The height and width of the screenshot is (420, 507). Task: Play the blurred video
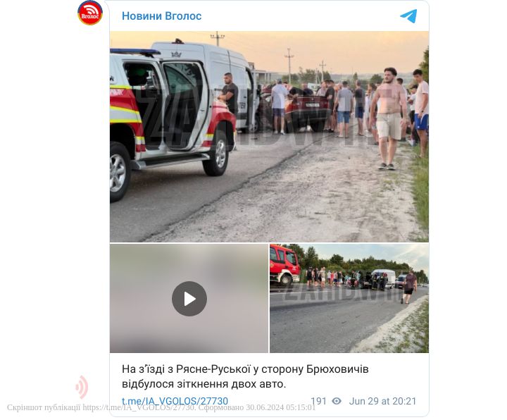(189, 299)
